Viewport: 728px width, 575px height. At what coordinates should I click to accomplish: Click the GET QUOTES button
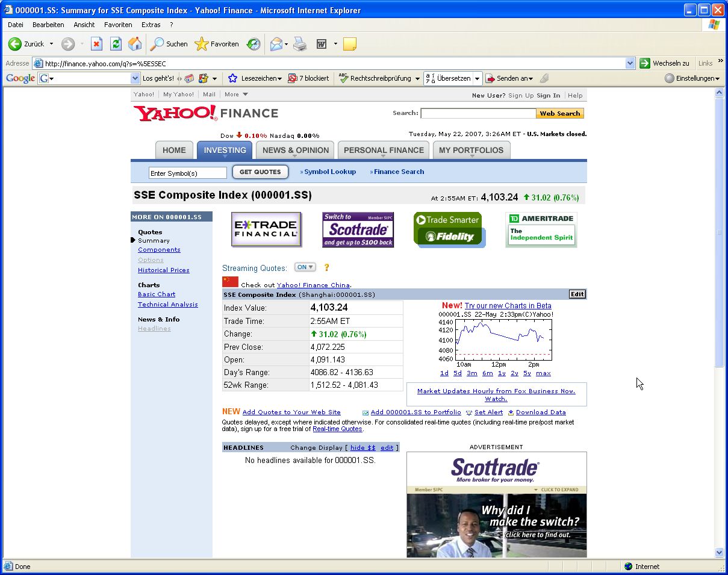[260, 172]
